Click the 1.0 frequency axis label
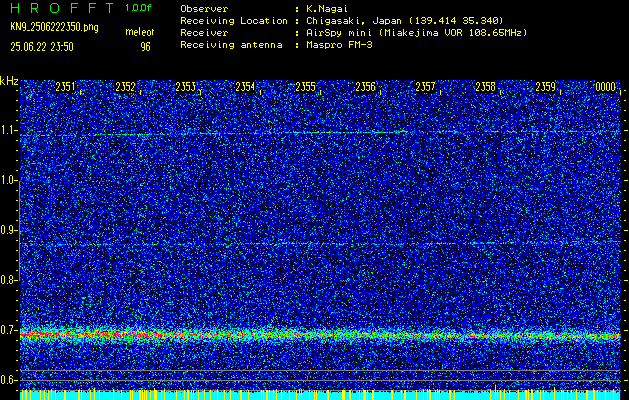Image resolution: width=629 pixels, height=400 pixels. tap(8, 180)
